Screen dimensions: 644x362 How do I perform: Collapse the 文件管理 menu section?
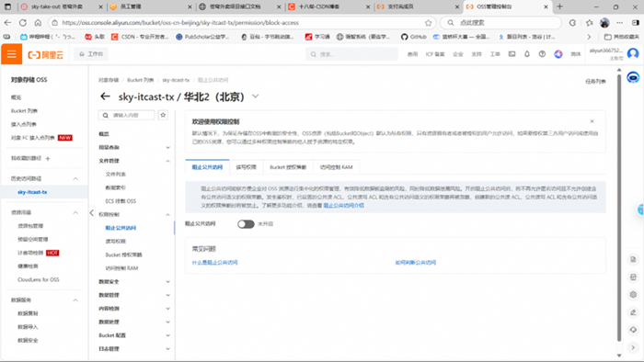click(x=167, y=161)
